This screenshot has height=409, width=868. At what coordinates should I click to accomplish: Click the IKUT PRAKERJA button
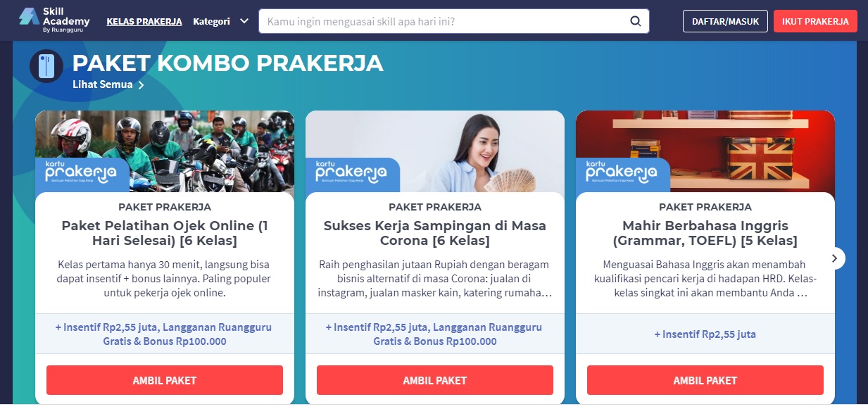tap(815, 21)
